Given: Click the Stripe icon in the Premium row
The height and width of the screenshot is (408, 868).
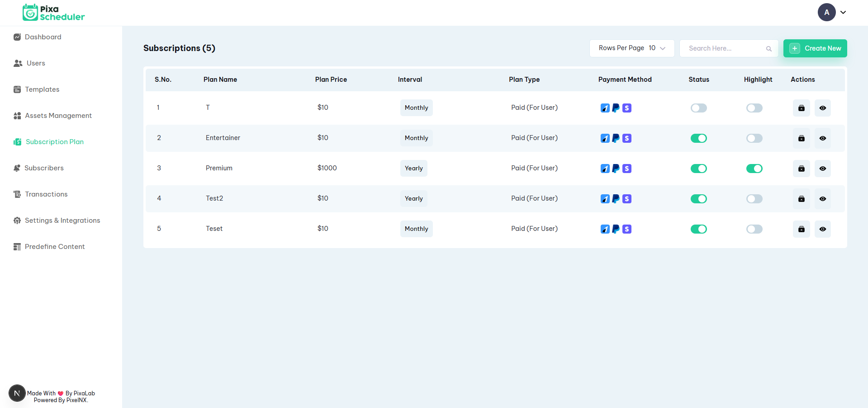Looking at the screenshot, I should 626,169.
